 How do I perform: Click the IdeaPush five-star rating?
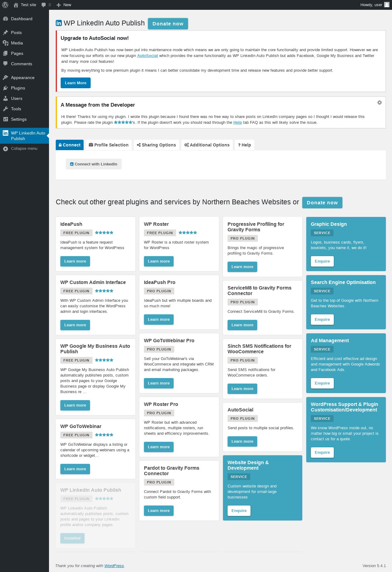coord(104,233)
